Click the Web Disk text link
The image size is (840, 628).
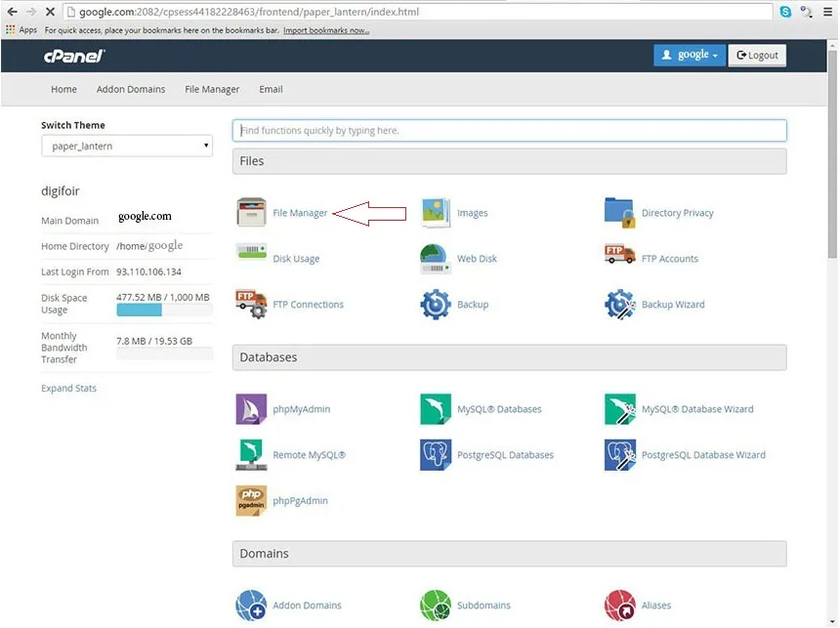(477, 258)
